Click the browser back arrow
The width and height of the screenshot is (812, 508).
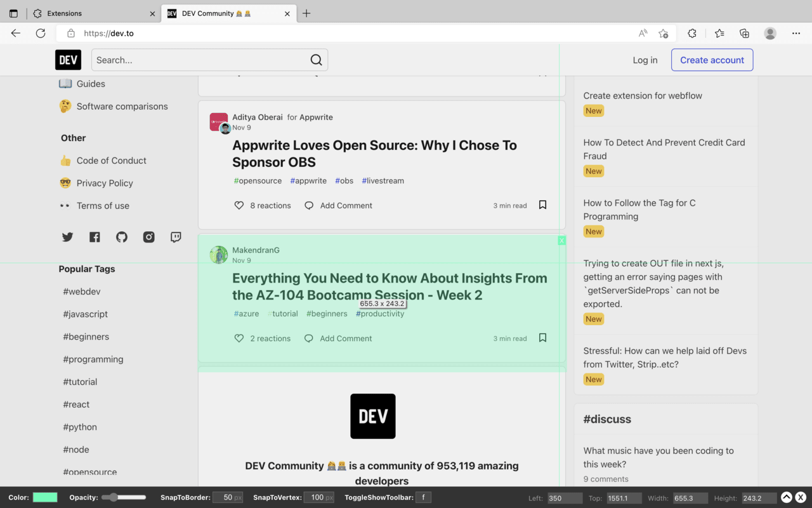pyautogui.click(x=16, y=33)
